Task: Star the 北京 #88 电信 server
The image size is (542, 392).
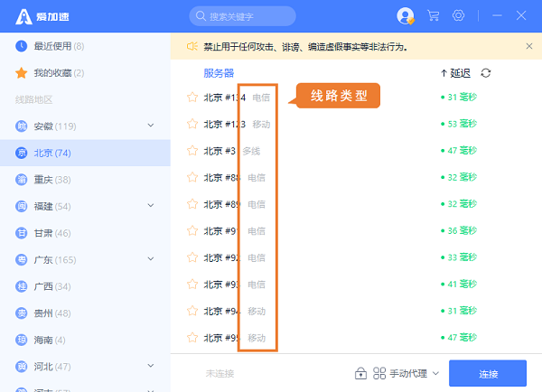Action: point(192,178)
